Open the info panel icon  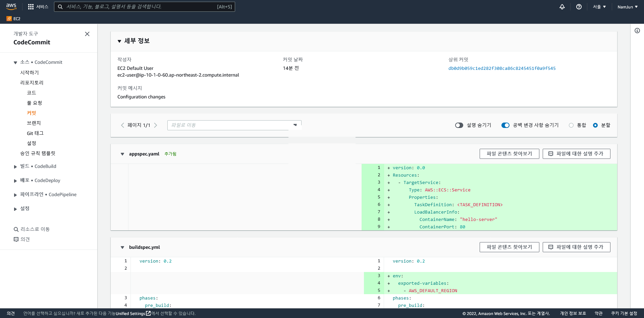click(637, 31)
